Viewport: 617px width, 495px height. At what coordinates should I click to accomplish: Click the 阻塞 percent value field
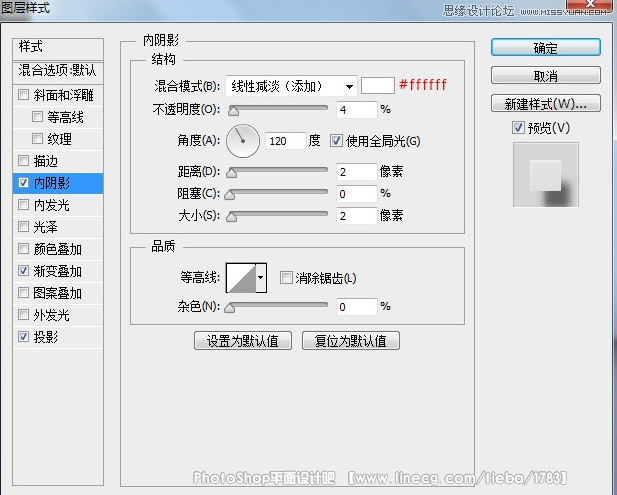click(357, 194)
